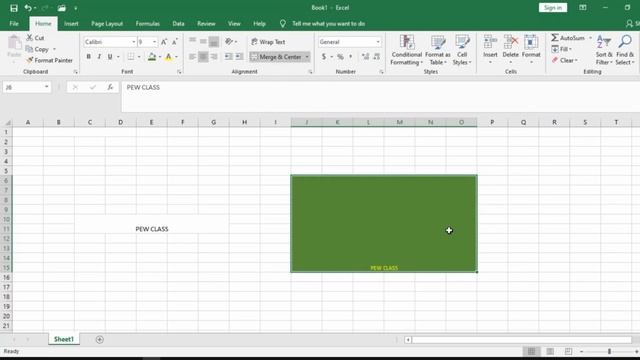
Task: Expand the Borders dropdown arrow
Action: (x=139, y=57)
